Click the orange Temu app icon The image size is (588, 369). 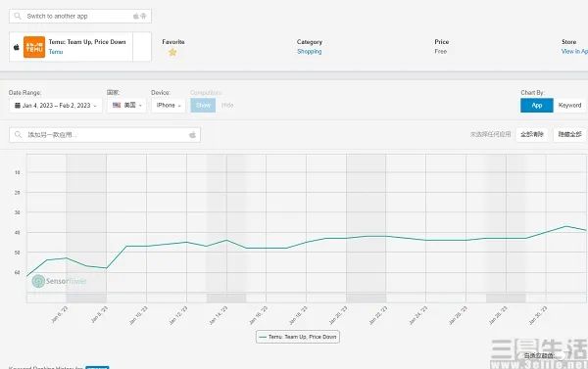[x=34, y=47]
